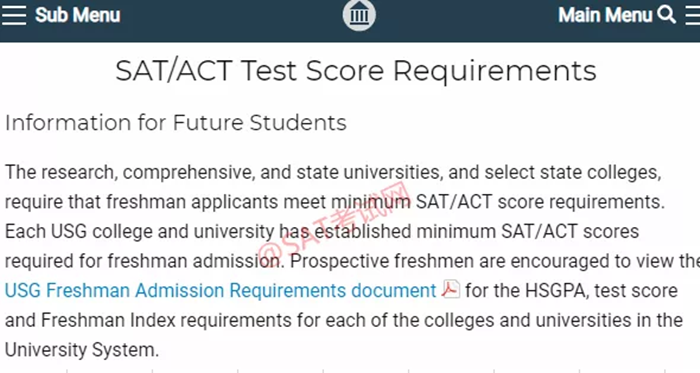Click the Information for Future Students heading
The image size is (700, 373).
pos(175,123)
